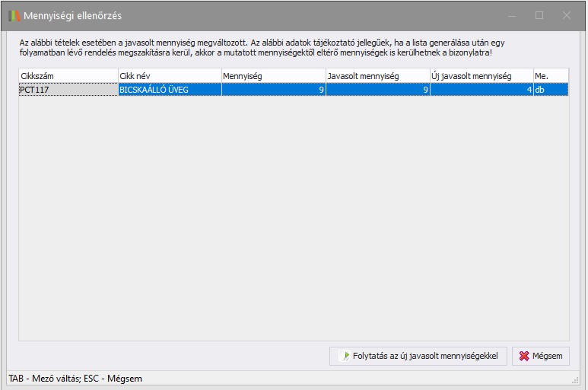Select the Javasolt mennyiség column header

coord(377,76)
